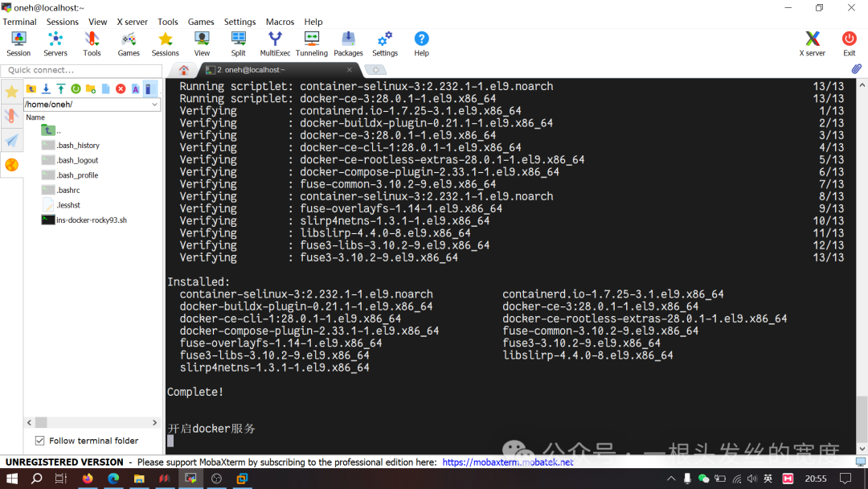The height and width of the screenshot is (489, 868).
Task: Click the home tab icon
Action: (x=184, y=70)
